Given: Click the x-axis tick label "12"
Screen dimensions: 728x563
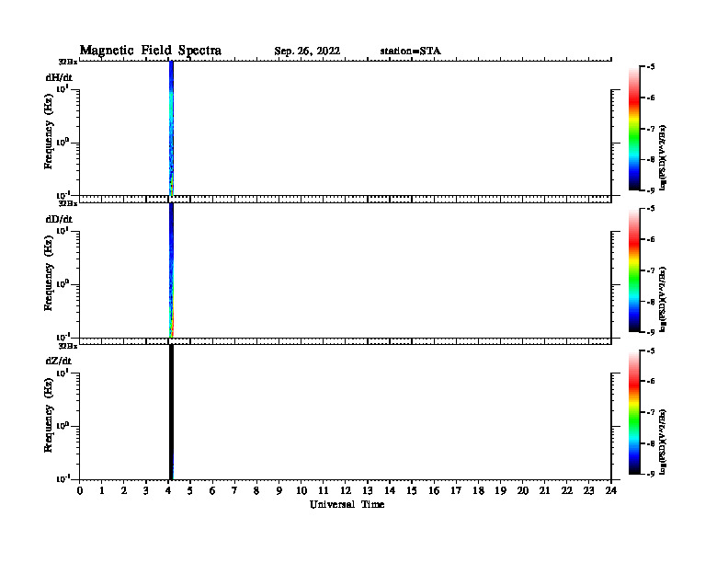Looking at the screenshot, I should pos(346,491).
